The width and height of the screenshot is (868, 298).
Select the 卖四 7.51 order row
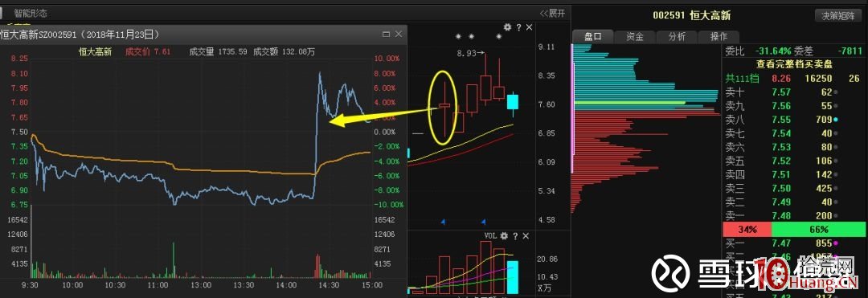[794, 175]
